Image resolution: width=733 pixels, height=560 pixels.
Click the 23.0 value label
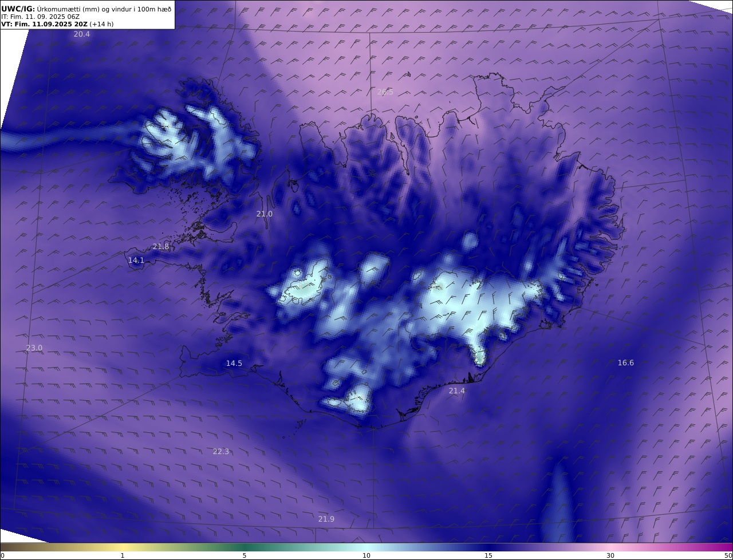coord(34,348)
